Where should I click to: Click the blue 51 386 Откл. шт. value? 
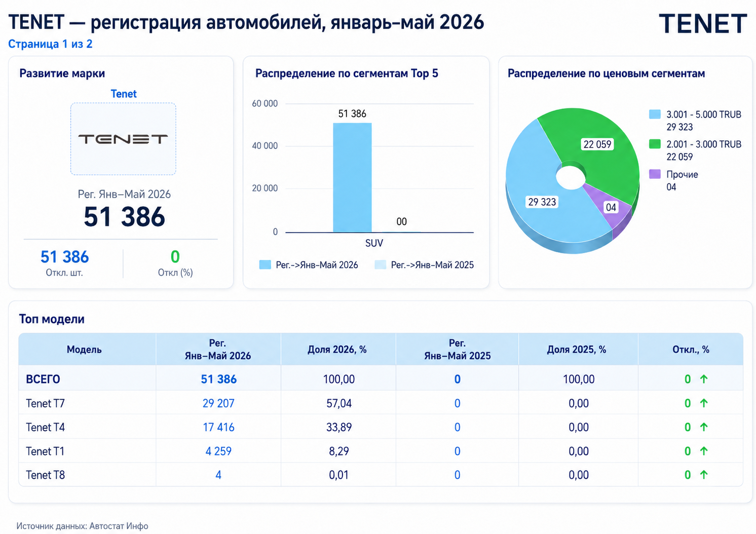coord(64,257)
